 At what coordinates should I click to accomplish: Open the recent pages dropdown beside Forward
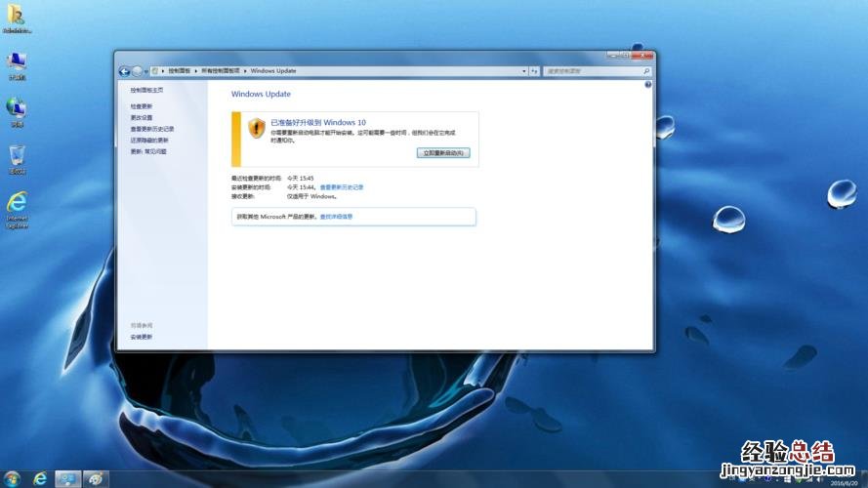(146, 72)
